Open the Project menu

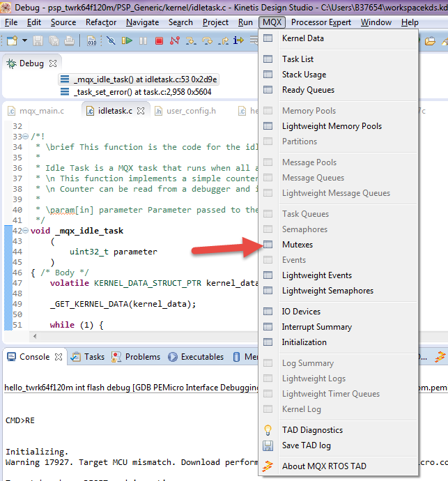click(x=215, y=22)
